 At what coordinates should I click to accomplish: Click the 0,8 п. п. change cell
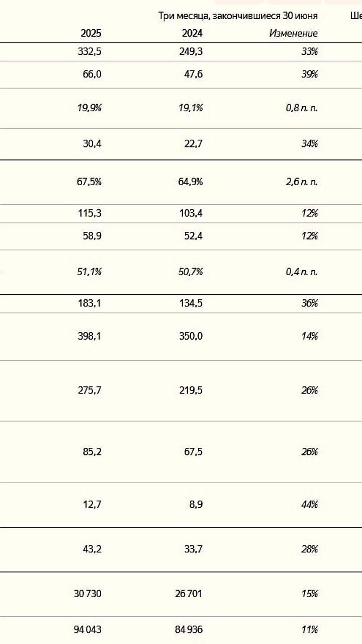click(x=302, y=108)
